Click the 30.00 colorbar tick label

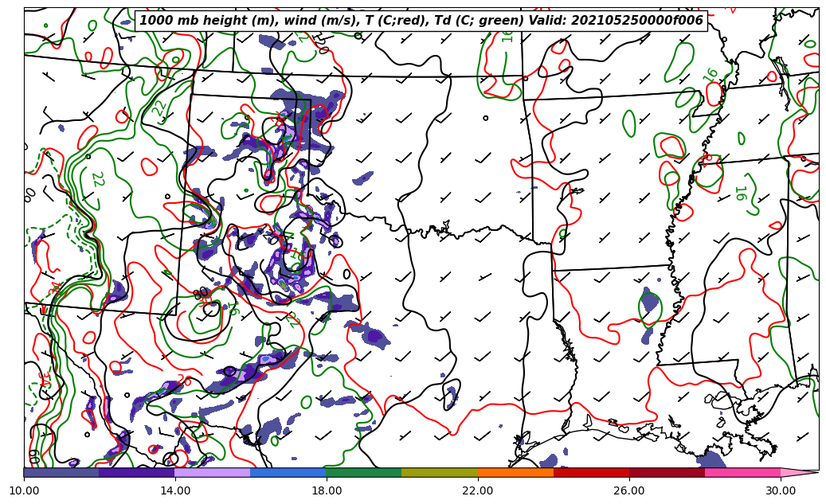(x=781, y=490)
